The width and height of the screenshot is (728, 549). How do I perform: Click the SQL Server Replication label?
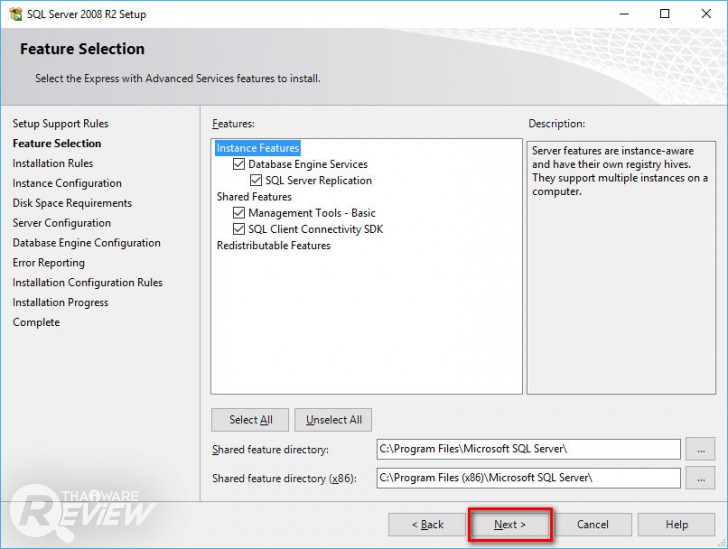(318, 180)
